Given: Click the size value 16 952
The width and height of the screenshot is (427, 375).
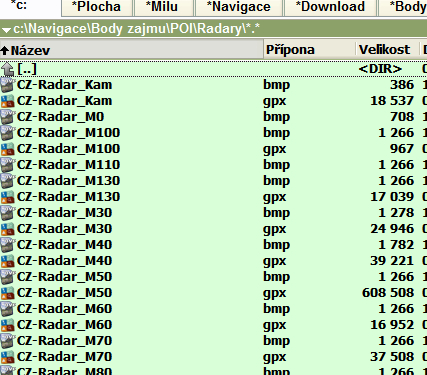Looking at the screenshot, I should pyautogui.click(x=392, y=325).
